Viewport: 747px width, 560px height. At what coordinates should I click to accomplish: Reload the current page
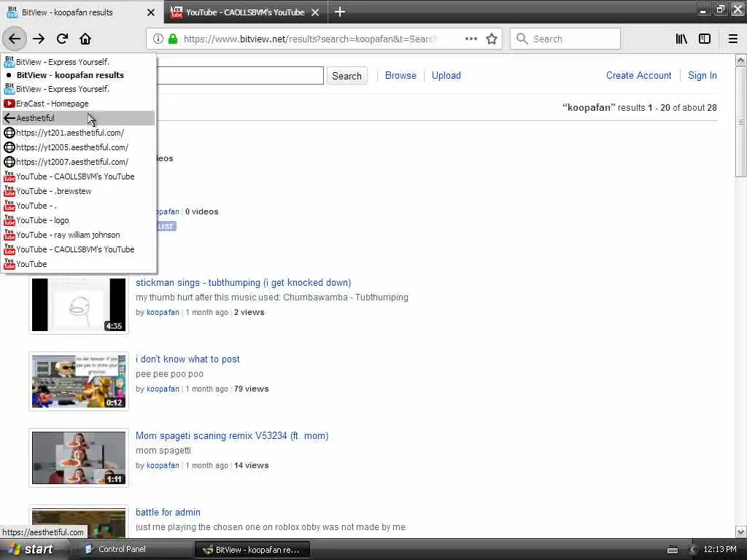(62, 39)
